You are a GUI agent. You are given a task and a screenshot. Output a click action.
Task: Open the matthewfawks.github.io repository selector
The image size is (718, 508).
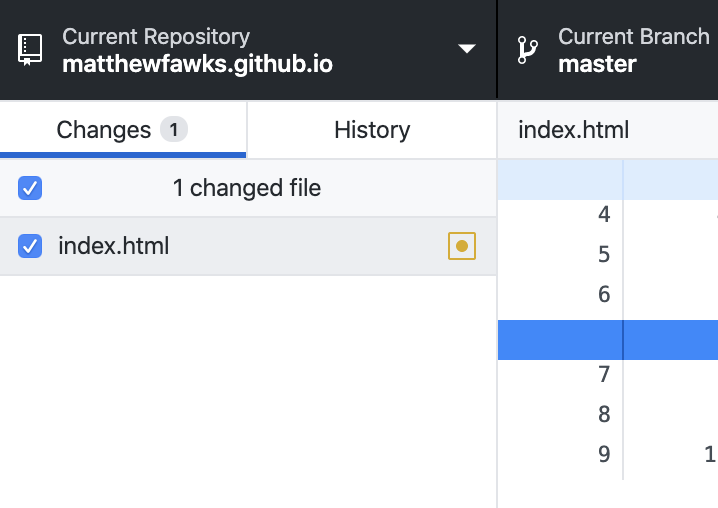pos(248,49)
